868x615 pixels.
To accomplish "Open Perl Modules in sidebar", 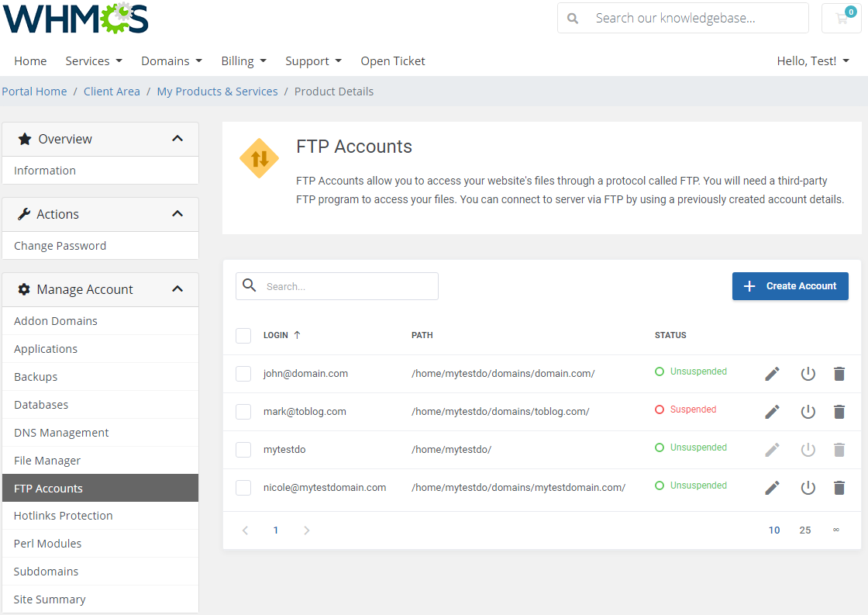I will (x=100, y=544).
